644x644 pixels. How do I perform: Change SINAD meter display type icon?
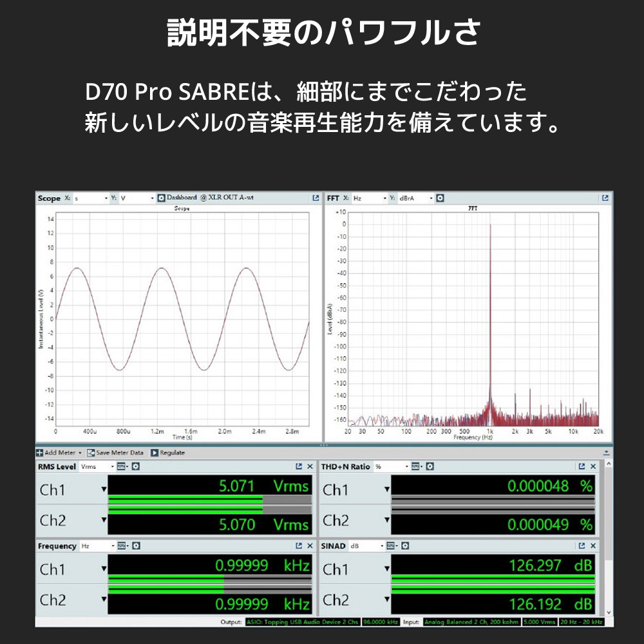392,545
